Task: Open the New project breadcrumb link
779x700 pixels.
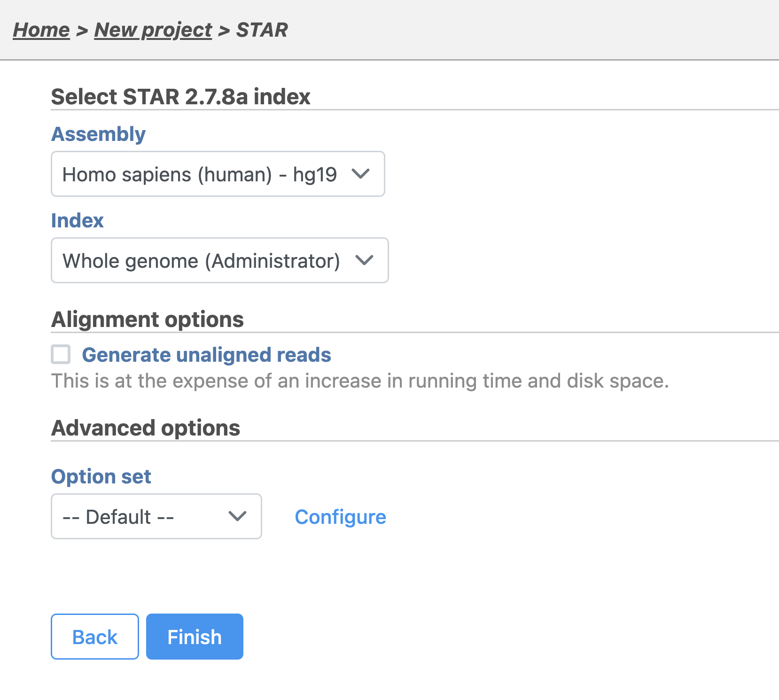Action: pos(153,30)
